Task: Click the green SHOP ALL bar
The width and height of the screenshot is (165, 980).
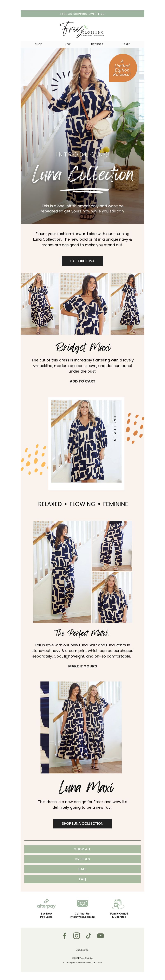Action: pos(82,849)
